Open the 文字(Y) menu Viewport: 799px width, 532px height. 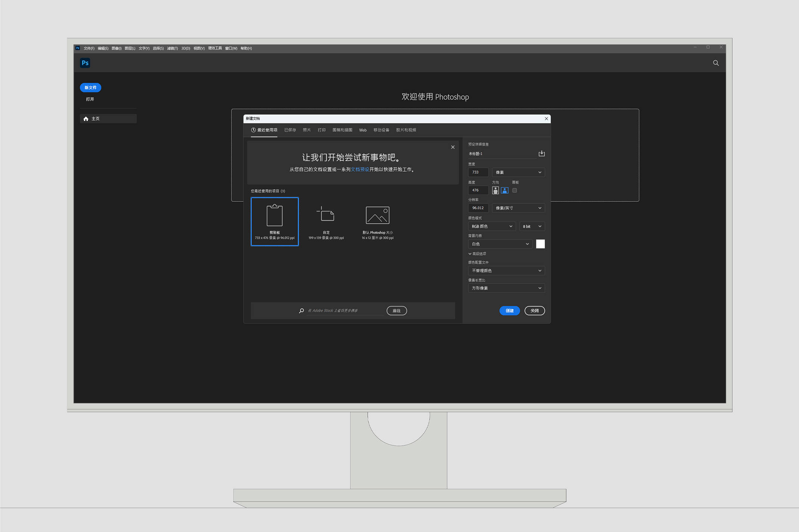tap(144, 48)
